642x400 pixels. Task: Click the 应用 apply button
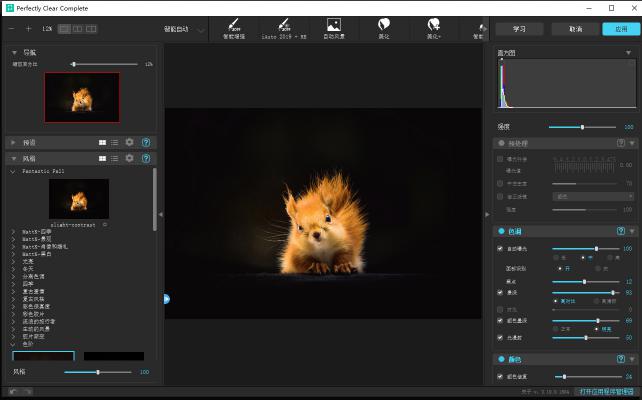[622, 29]
